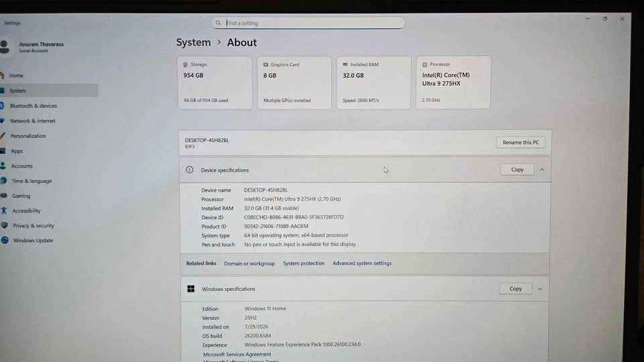This screenshot has height=362, width=644.
Task: Click the Version value 25H2
Action: pyautogui.click(x=250, y=318)
